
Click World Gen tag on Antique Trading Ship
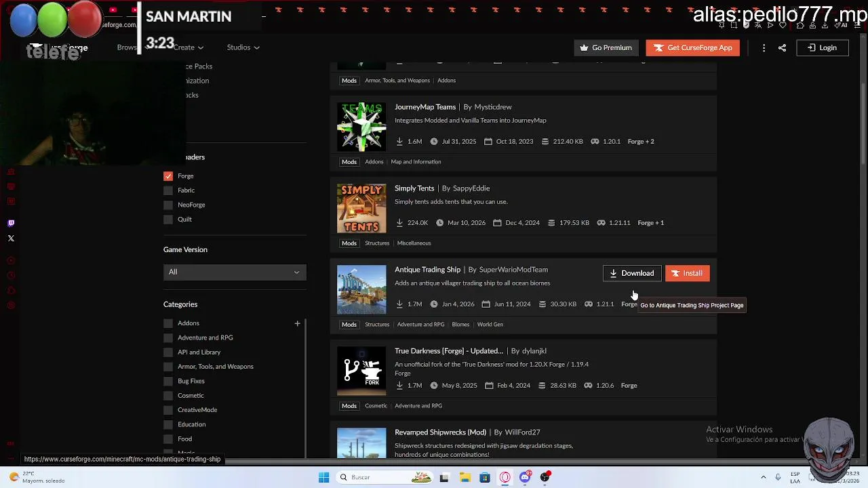coord(490,324)
